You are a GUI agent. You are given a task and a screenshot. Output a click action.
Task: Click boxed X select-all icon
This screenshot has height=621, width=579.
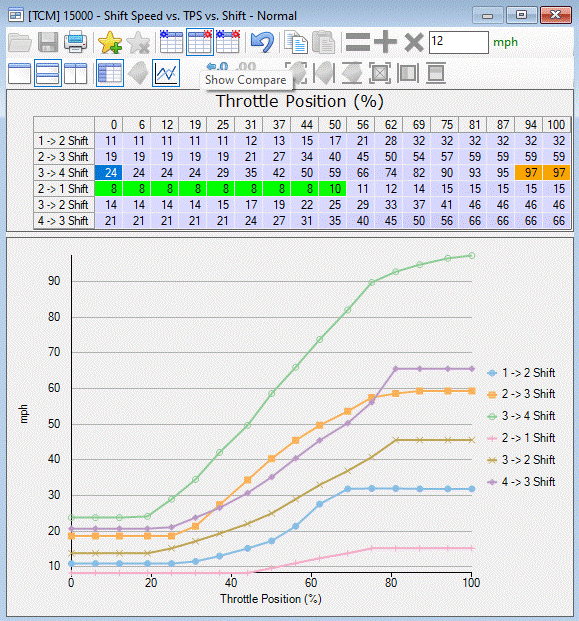[x=380, y=73]
